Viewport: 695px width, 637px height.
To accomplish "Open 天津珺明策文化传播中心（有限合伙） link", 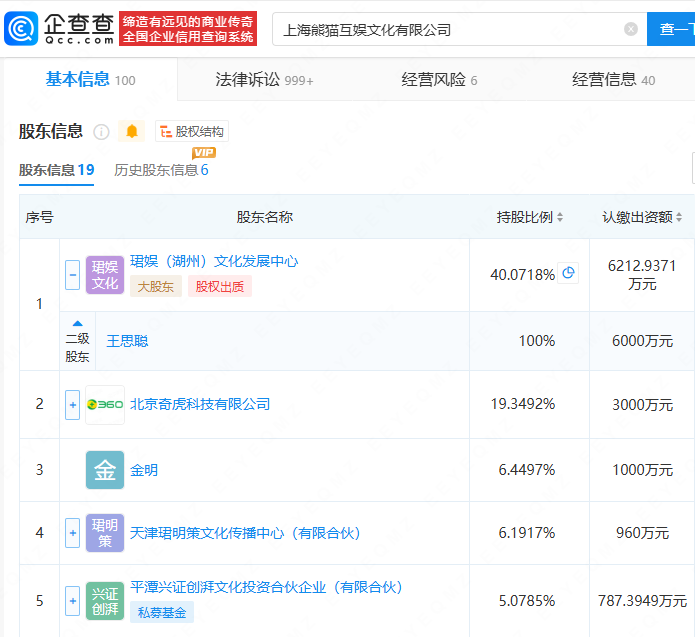I will pyautogui.click(x=245, y=533).
